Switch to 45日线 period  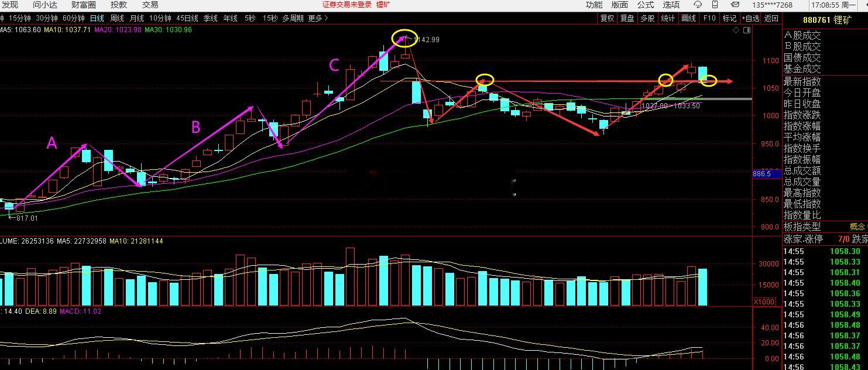click(x=187, y=18)
